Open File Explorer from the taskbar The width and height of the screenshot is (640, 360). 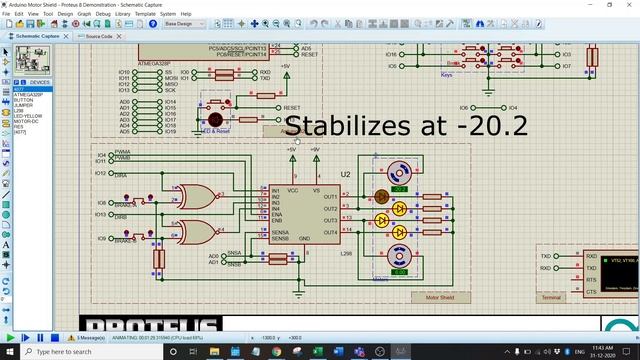pyautogui.click(x=214, y=351)
